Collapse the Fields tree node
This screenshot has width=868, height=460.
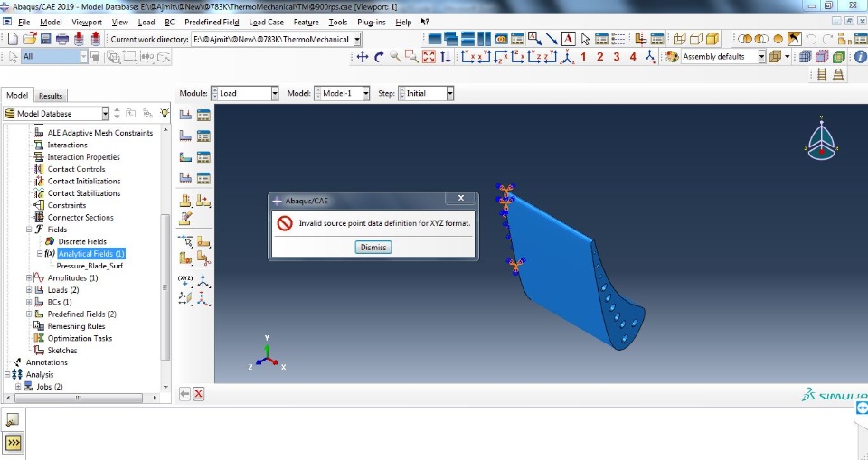[29, 230]
